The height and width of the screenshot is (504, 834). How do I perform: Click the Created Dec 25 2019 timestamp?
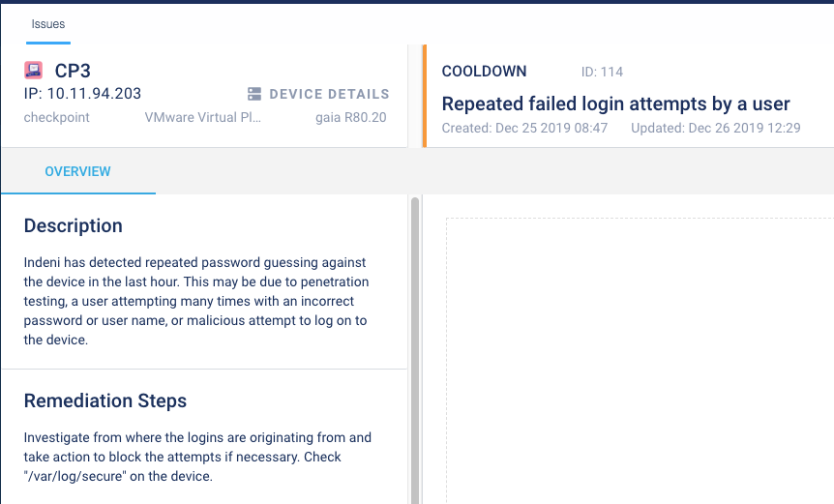tap(524, 128)
